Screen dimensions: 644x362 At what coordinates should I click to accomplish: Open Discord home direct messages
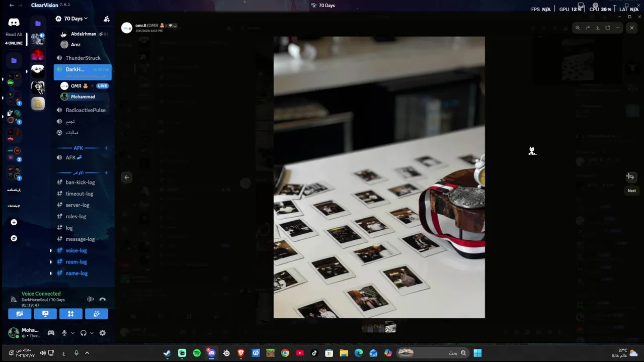pyautogui.click(x=14, y=23)
